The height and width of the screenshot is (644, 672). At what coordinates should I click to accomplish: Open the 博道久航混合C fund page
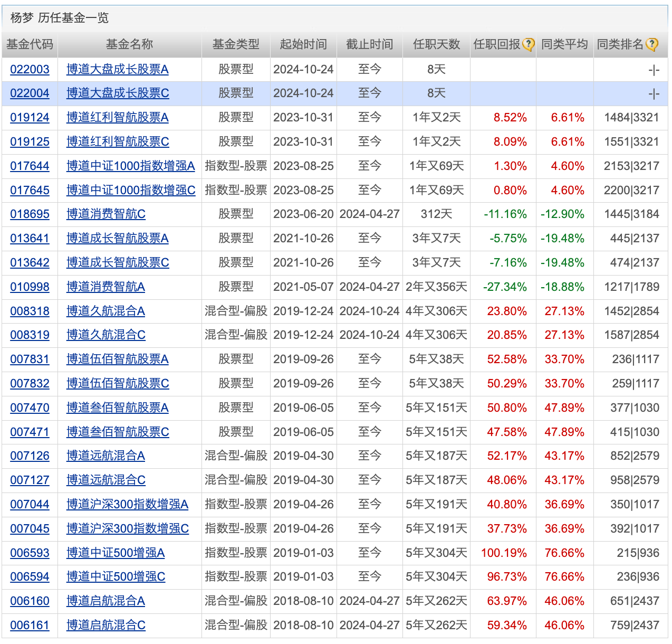(x=106, y=335)
